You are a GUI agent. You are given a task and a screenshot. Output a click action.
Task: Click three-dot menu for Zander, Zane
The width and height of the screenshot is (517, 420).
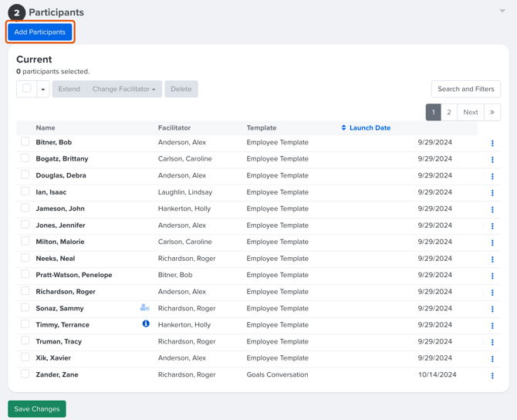tap(492, 375)
